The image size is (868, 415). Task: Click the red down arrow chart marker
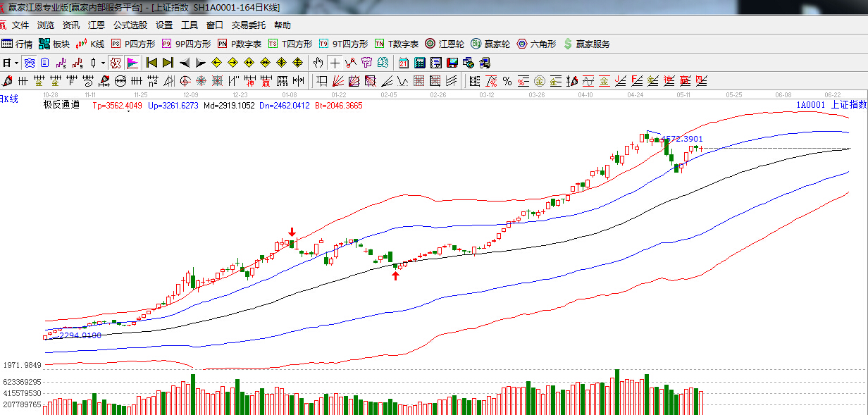point(292,232)
